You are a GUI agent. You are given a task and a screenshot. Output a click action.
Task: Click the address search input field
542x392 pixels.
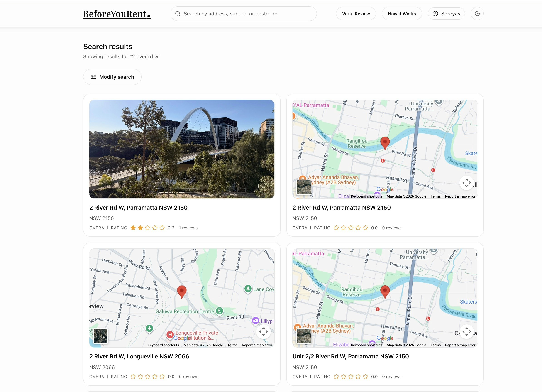[243, 13]
